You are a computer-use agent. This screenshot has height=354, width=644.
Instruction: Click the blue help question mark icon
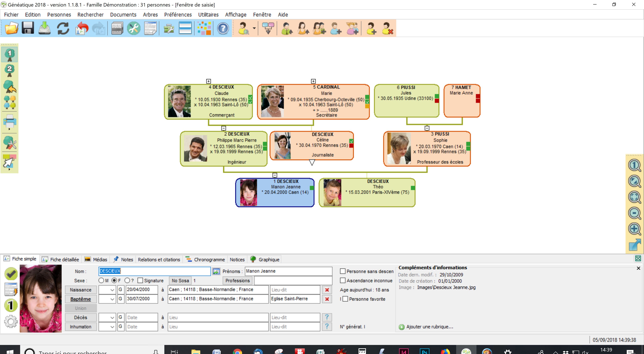(x=223, y=28)
